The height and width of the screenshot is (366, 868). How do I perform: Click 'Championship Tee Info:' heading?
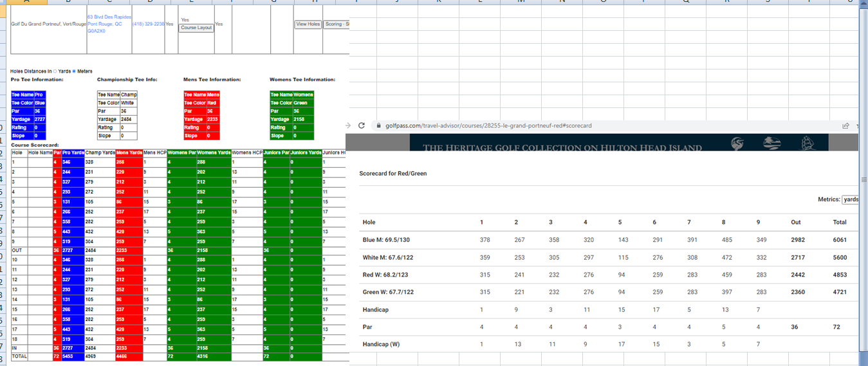[127, 79]
